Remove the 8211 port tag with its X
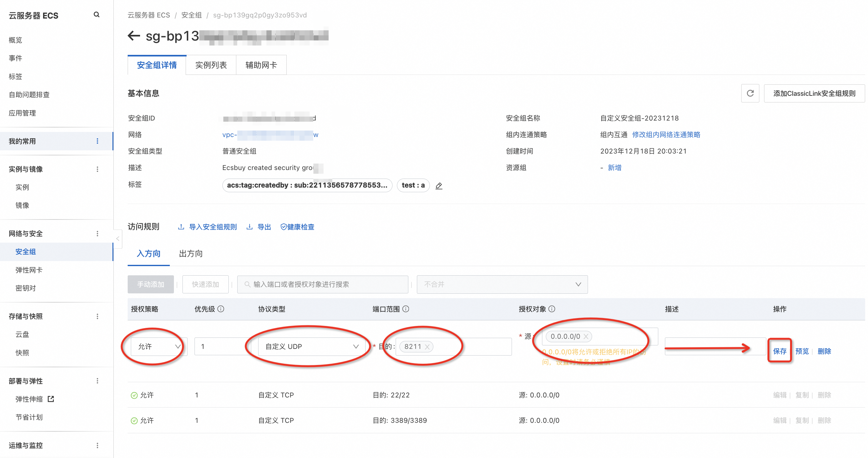The height and width of the screenshot is (458, 868). coord(427,347)
